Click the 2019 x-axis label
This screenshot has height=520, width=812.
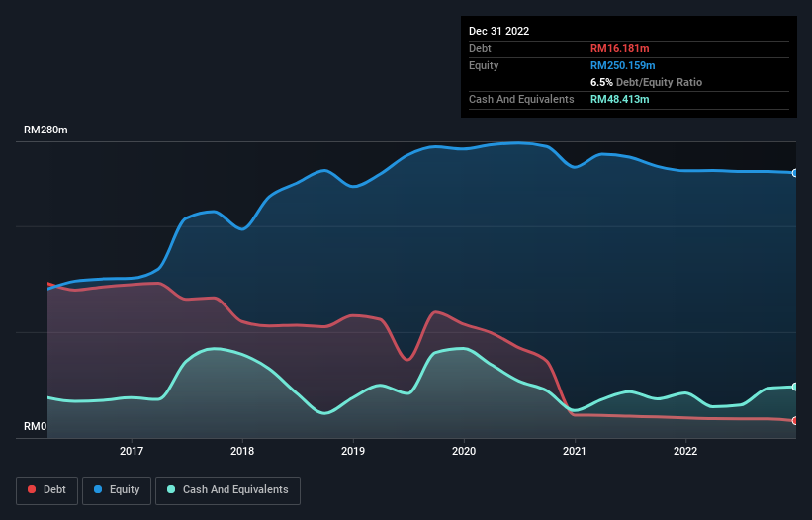(353, 451)
